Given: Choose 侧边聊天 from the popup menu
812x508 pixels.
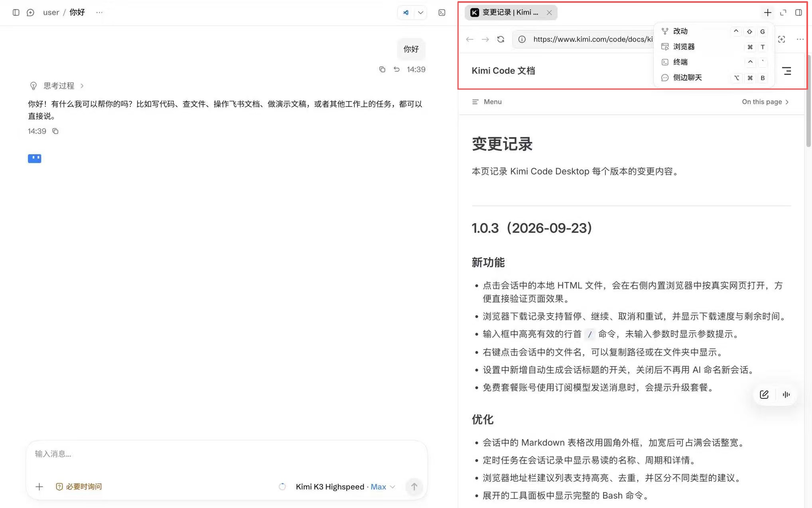Looking at the screenshot, I should 714,77.
